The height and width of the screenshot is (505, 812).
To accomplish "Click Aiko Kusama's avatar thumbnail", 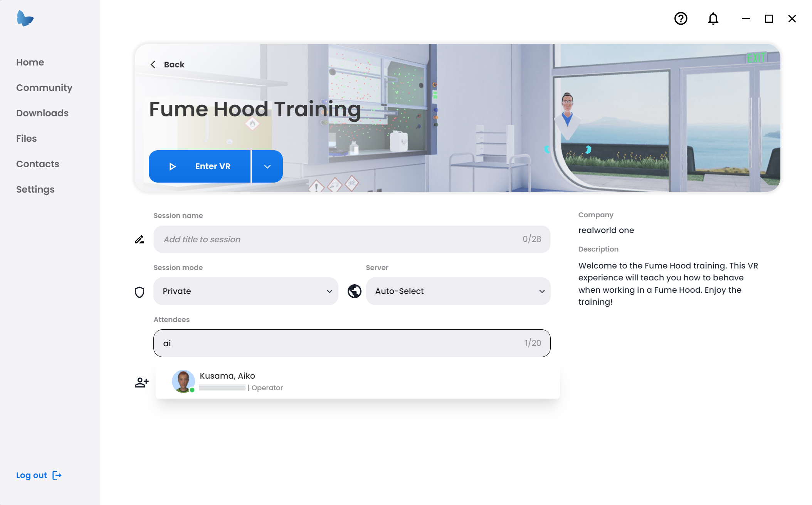I will pyautogui.click(x=183, y=381).
